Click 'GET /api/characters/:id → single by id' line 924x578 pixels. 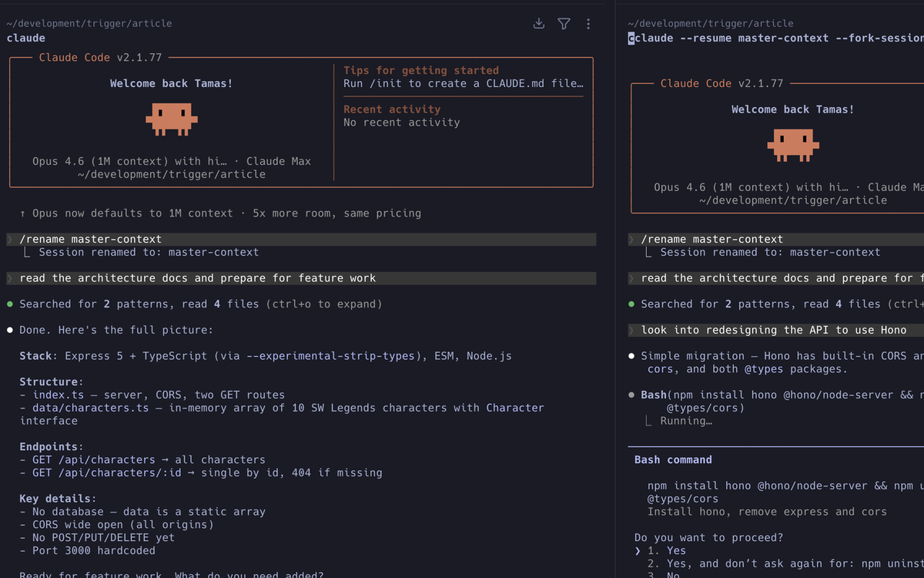[201, 473]
